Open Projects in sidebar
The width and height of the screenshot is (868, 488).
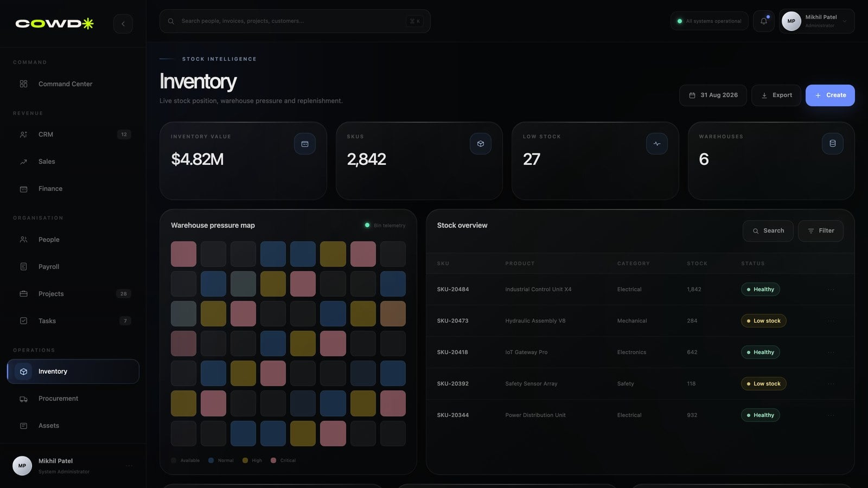click(x=73, y=294)
